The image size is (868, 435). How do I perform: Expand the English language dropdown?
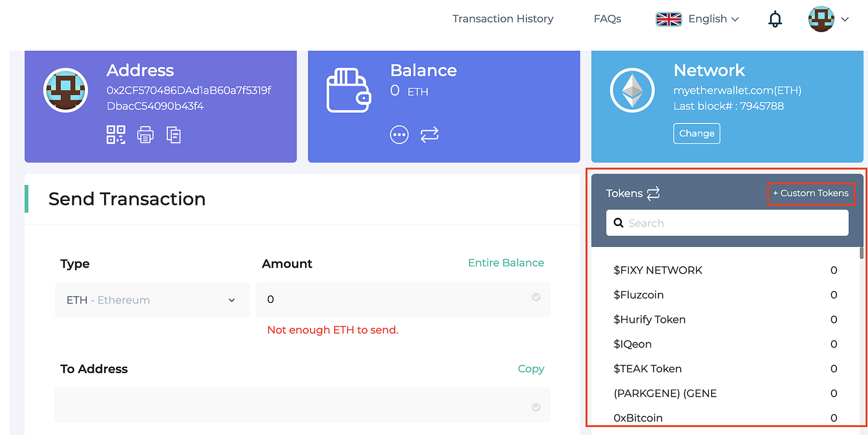click(697, 19)
